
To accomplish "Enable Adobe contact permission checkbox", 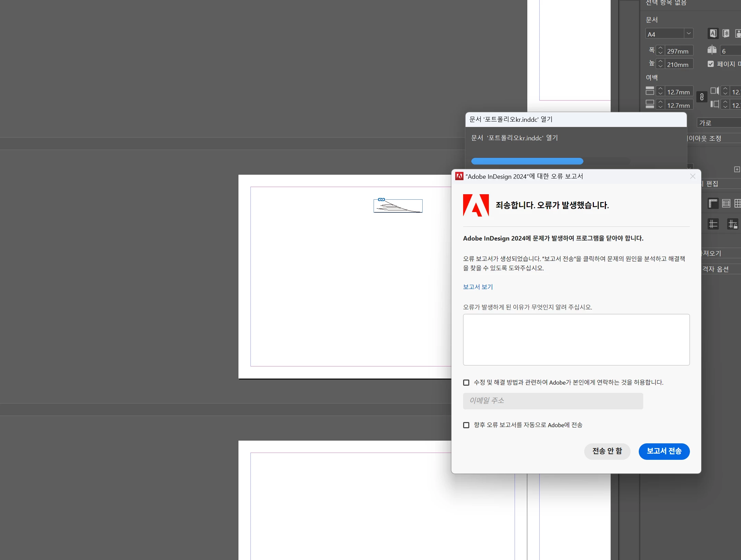I will pyautogui.click(x=466, y=382).
